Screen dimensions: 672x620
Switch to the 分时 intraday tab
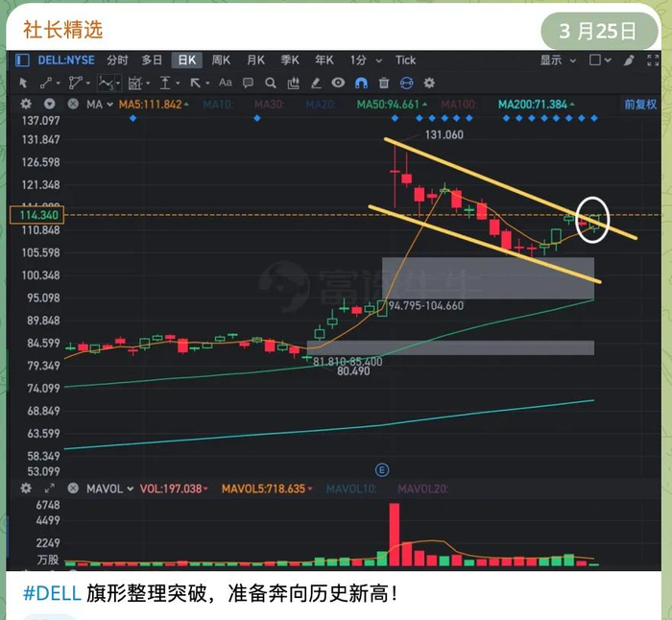pos(117,60)
